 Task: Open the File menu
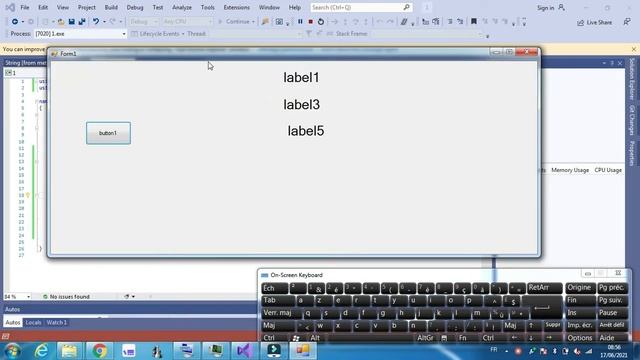[x=25, y=7]
